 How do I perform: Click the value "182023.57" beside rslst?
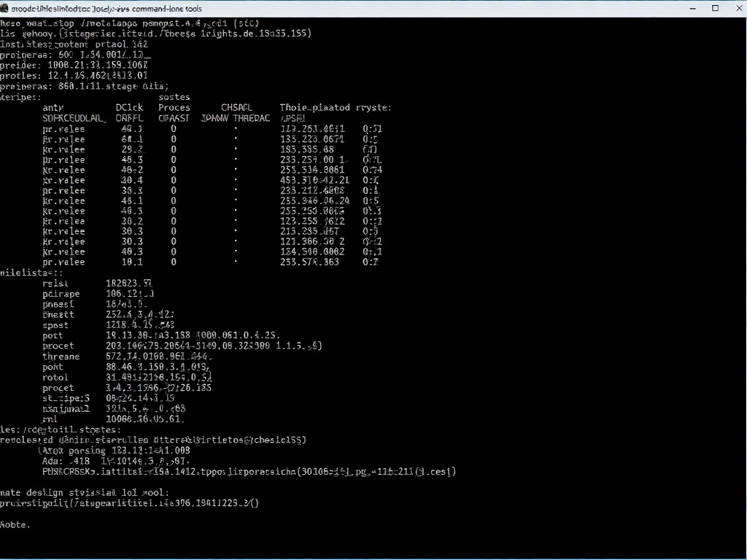pyautogui.click(x=128, y=284)
